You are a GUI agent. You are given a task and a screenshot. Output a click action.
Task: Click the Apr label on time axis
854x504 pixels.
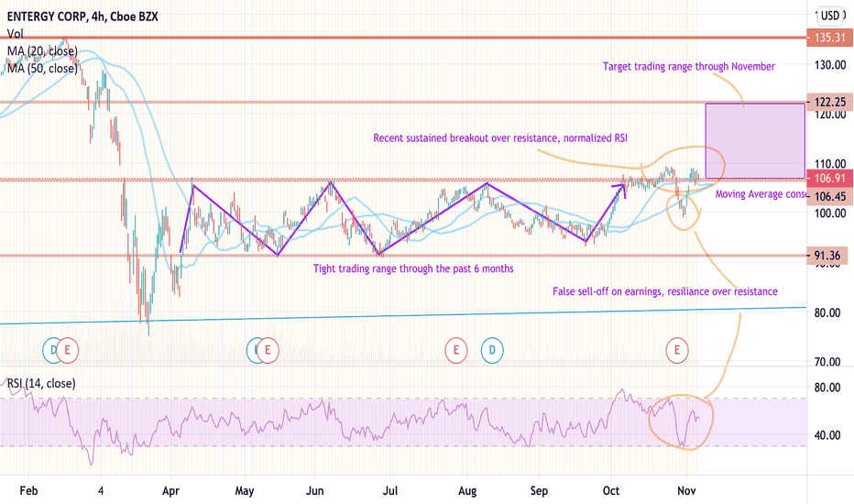pyautogui.click(x=170, y=491)
